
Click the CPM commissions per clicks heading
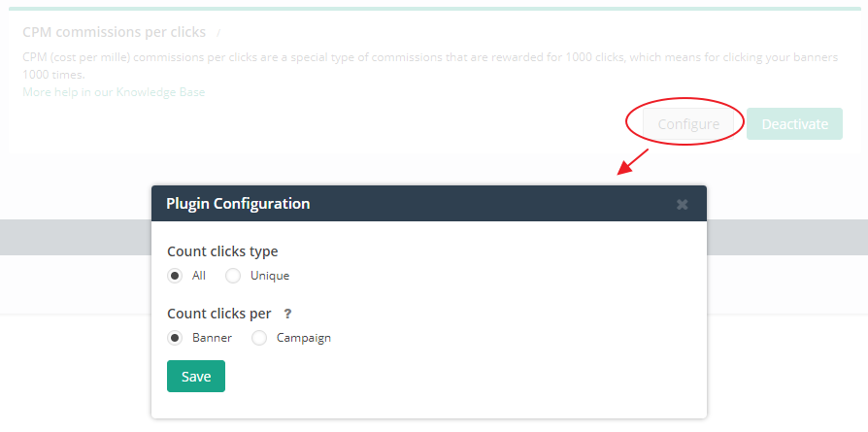coord(114,32)
